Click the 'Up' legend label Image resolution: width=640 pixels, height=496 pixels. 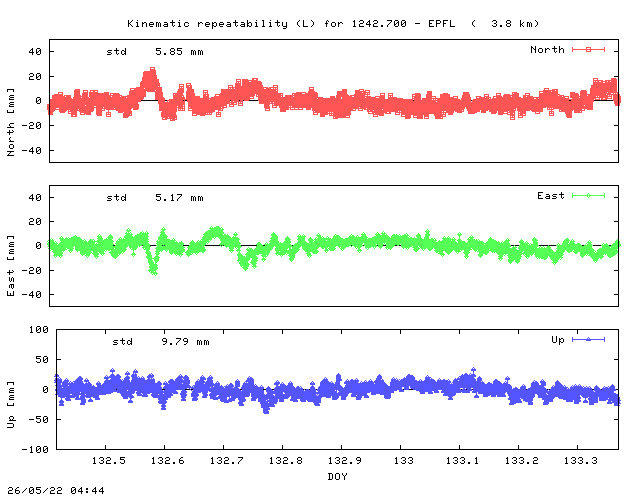[558, 340]
